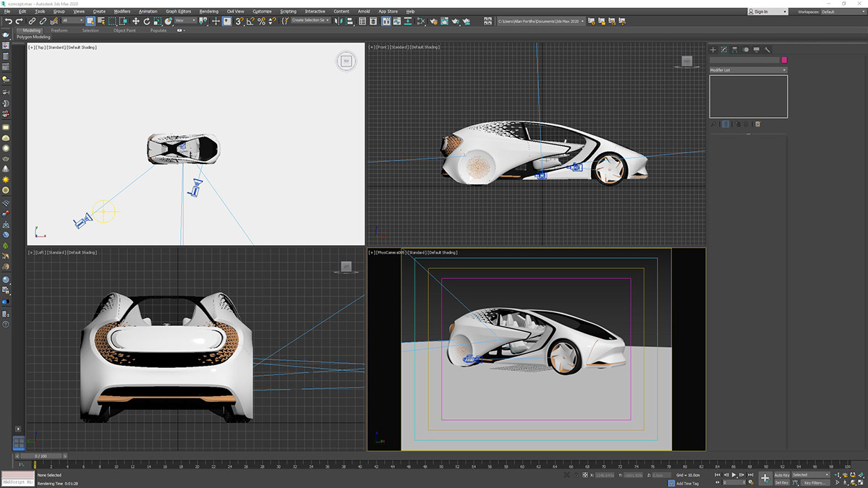
Task: Open the Selected selection set dropdown near Auto Key
Action: 811,476
